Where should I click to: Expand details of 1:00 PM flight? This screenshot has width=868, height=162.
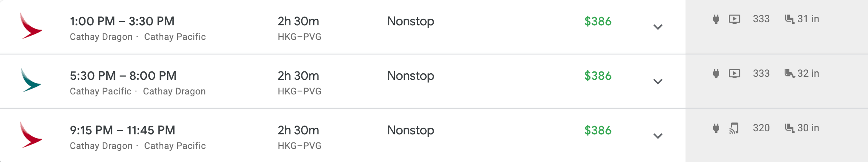click(x=658, y=27)
